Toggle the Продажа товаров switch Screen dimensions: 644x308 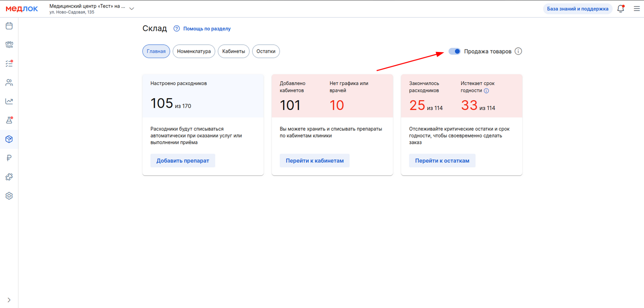[x=455, y=51]
